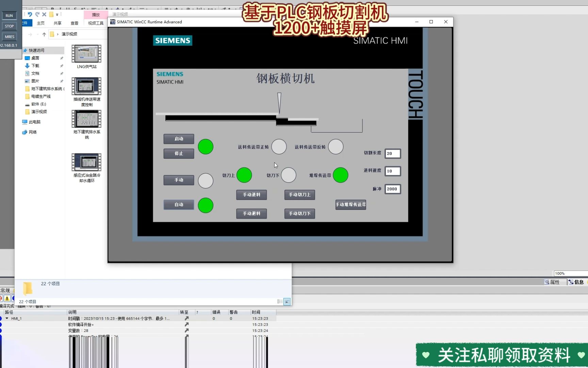
Task: Click the new folder icon in Explorer toolbar
Action: point(51,14)
